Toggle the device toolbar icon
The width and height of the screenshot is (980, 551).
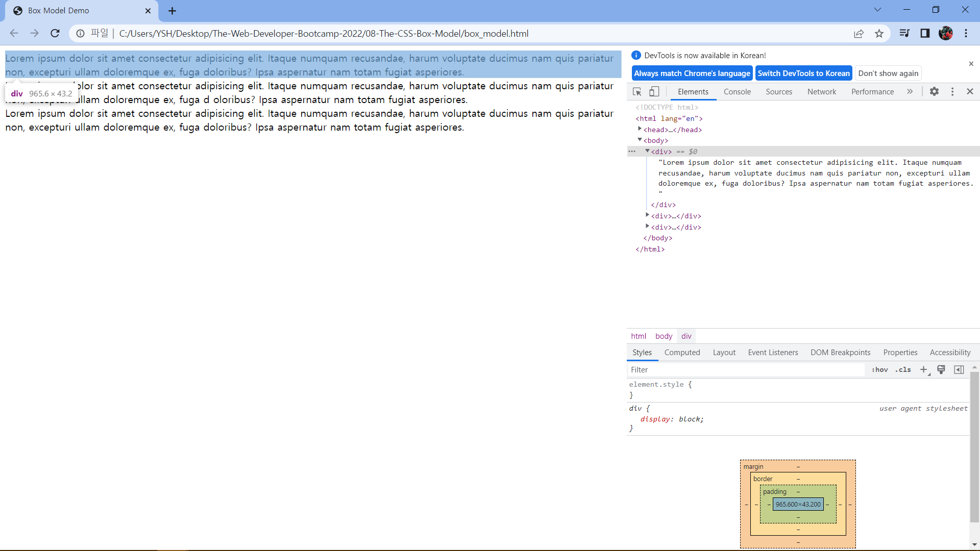[x=654, y=92]
